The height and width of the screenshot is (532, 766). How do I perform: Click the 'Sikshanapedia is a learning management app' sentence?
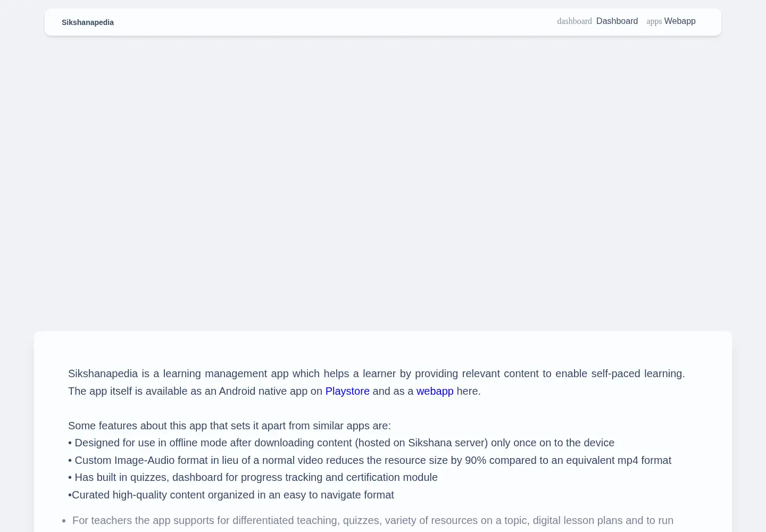[377, 373]
